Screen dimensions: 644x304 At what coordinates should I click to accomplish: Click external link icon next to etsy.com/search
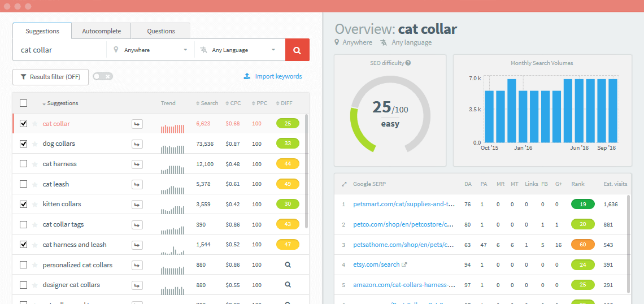404,264
